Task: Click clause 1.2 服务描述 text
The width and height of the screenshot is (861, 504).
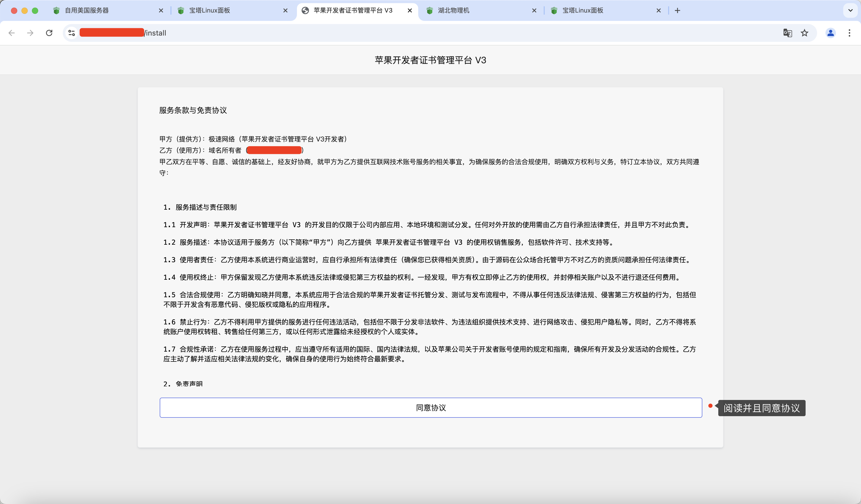Action: [389, 242]
